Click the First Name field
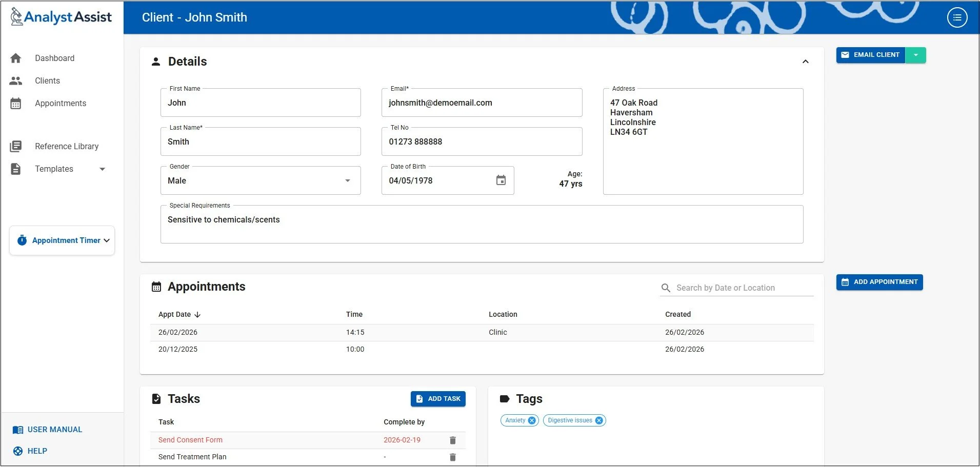This screenshot has height=467, width=980. 261,103
